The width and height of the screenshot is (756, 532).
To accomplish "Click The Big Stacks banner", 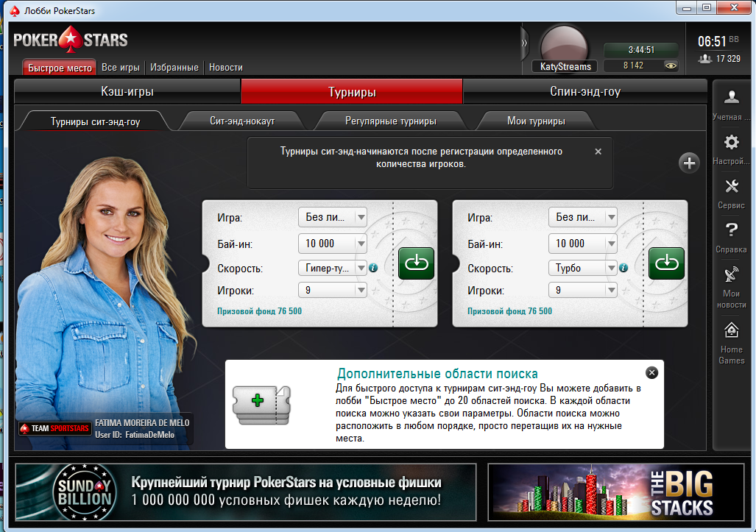I will (615, 492).
